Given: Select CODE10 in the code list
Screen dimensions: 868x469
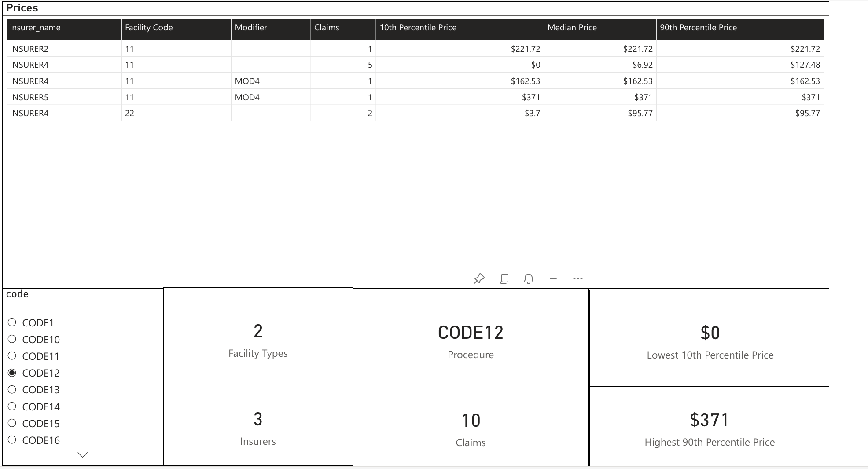Looking at the screenshot, I should click(12, 339).
